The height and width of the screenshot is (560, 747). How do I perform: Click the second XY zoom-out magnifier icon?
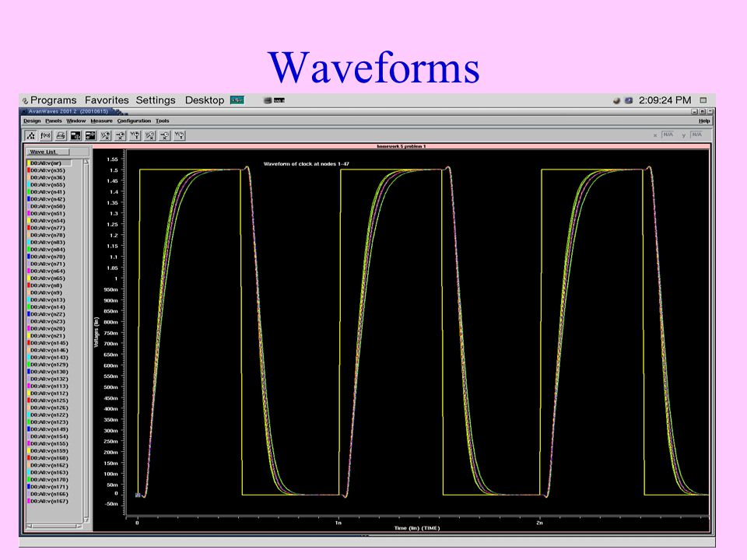coord(149,135)
